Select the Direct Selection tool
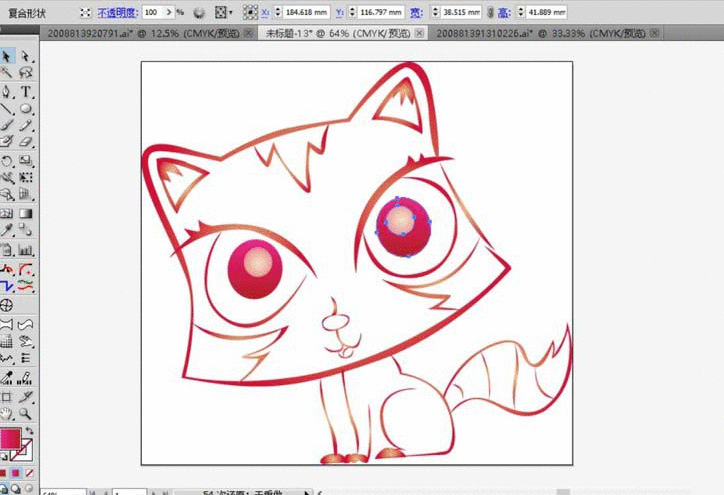This screenshot has height=495, width=724. (26, 56)
